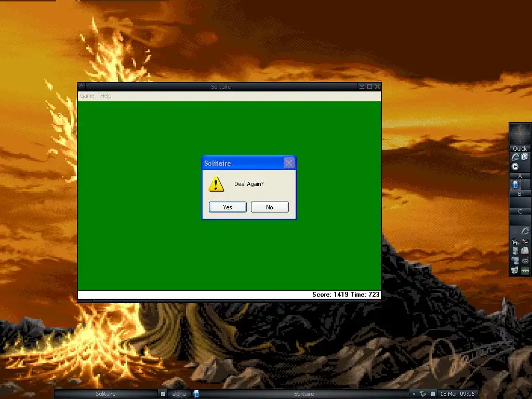Click the left Solitaire taskbar label
532x399 pixels.
[x=105, y=394]
